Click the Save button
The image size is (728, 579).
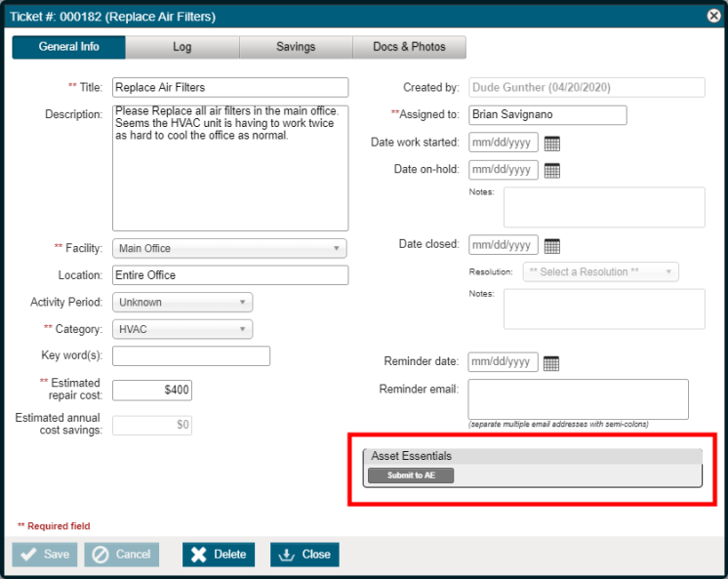click(45, 555)
